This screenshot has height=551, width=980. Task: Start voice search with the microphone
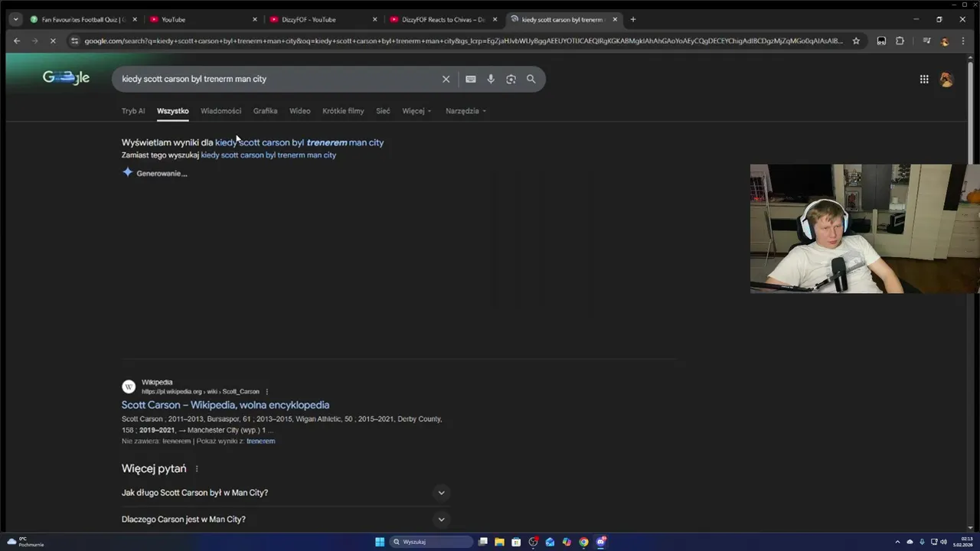point(491,79)
